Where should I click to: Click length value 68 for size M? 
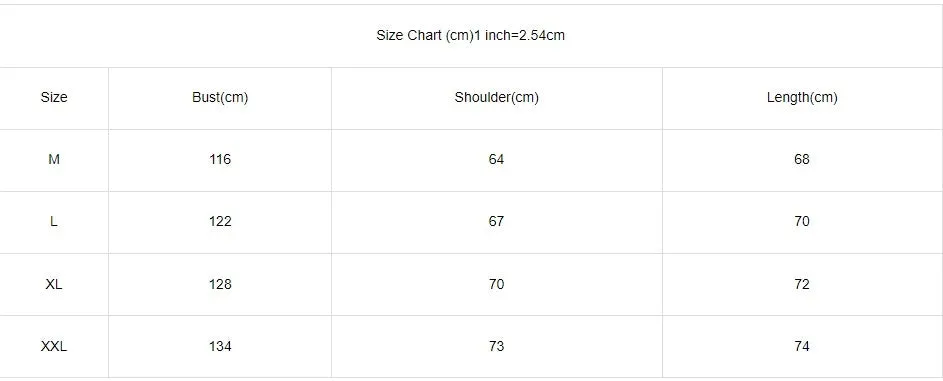[802, 159]
